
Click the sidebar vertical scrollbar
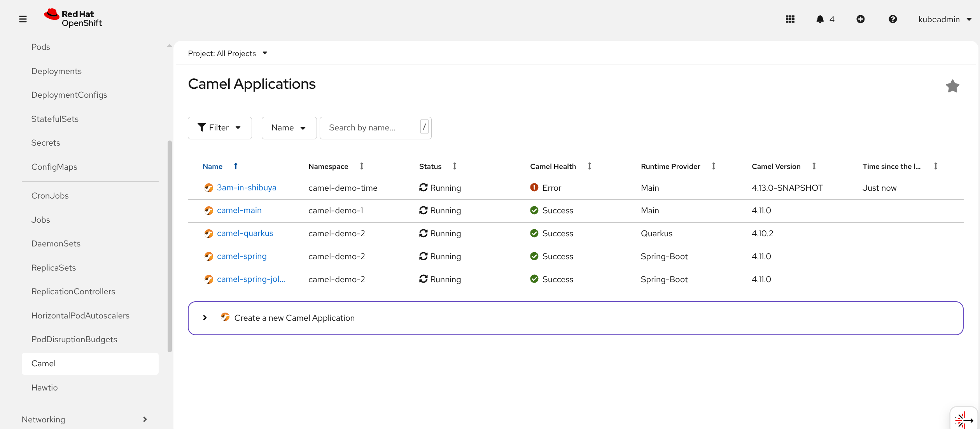[x=170, y=245]
